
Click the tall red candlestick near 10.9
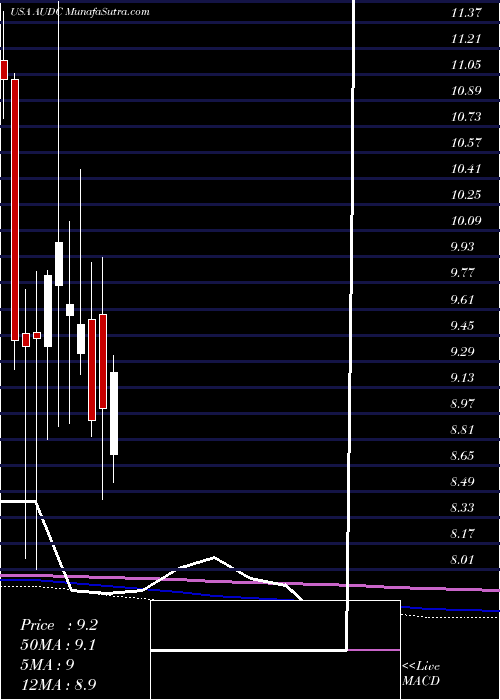pyautogui.click(x=15, y=210)
